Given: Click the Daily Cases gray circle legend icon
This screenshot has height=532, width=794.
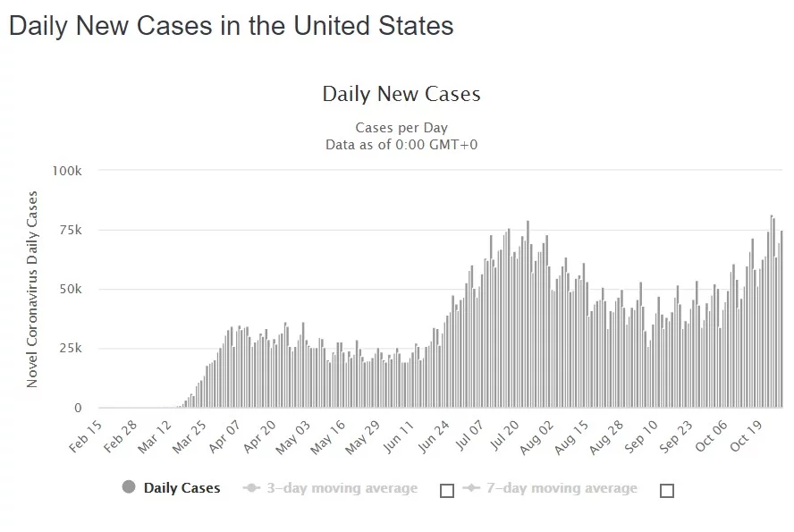Looking at the screenshot, I should click(x=129, y=487).
